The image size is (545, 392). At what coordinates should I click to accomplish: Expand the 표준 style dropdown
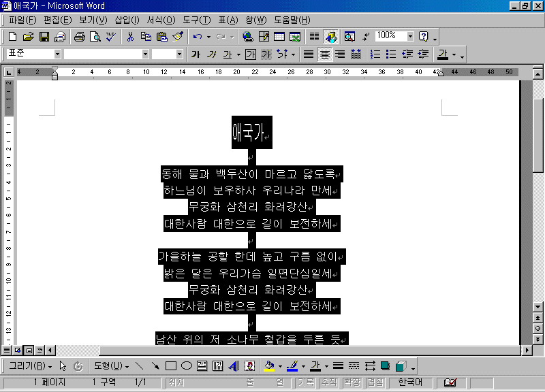[x=57, y=54]
